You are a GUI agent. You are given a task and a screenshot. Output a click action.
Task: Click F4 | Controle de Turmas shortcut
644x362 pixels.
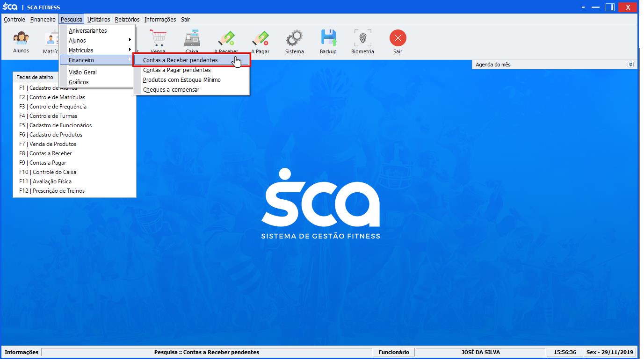[x=48, y=116]
